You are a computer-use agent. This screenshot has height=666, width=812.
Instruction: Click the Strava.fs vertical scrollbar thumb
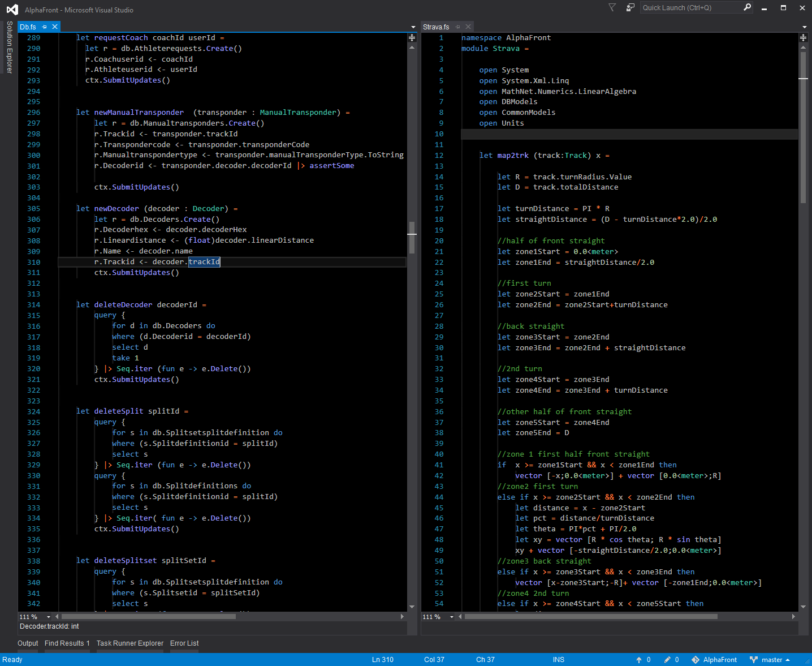tap(803, 127)
